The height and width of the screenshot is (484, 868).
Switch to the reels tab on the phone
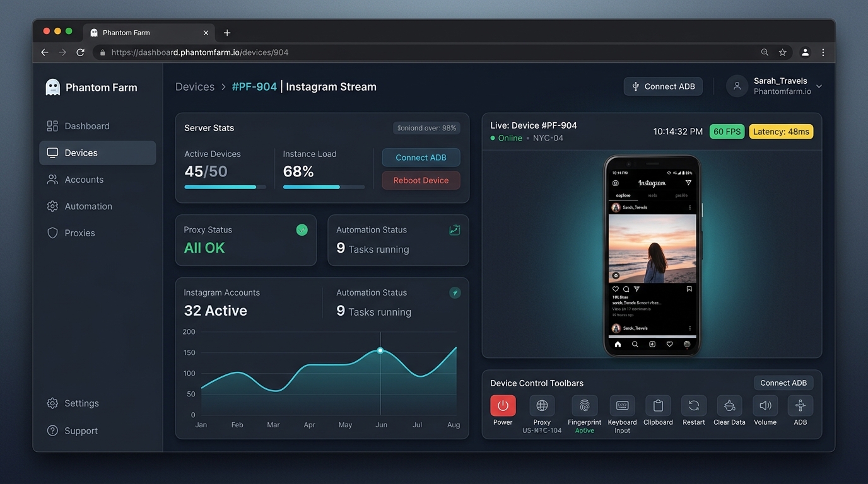652,195
